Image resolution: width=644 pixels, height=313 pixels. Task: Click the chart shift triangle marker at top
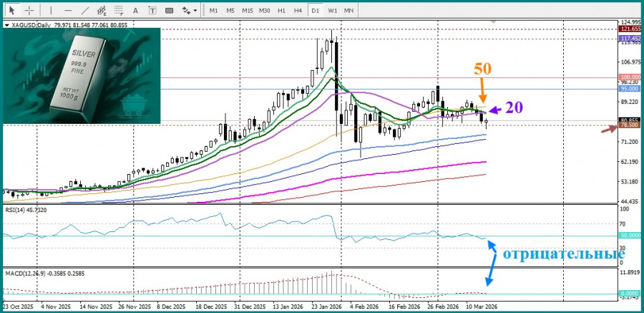click(493, 21)
